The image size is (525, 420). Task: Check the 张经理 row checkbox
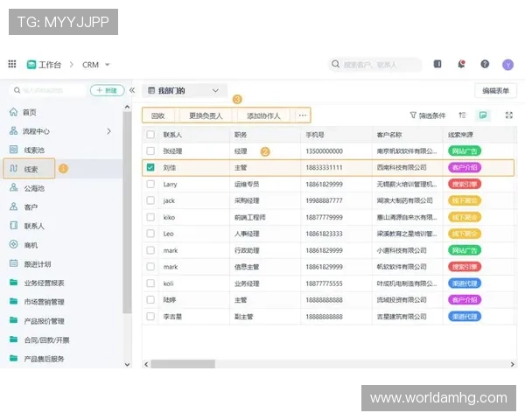pyautogui.click(x=150, y=151)
